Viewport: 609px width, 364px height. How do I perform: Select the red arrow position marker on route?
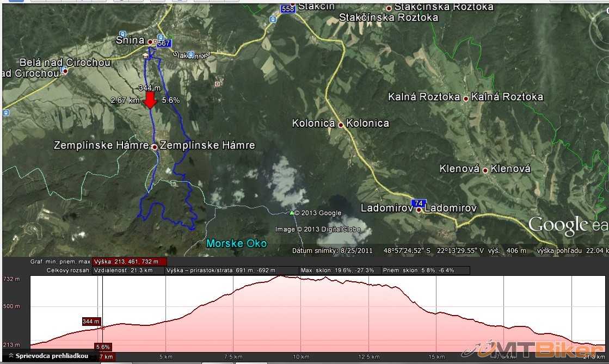[151, 100]
